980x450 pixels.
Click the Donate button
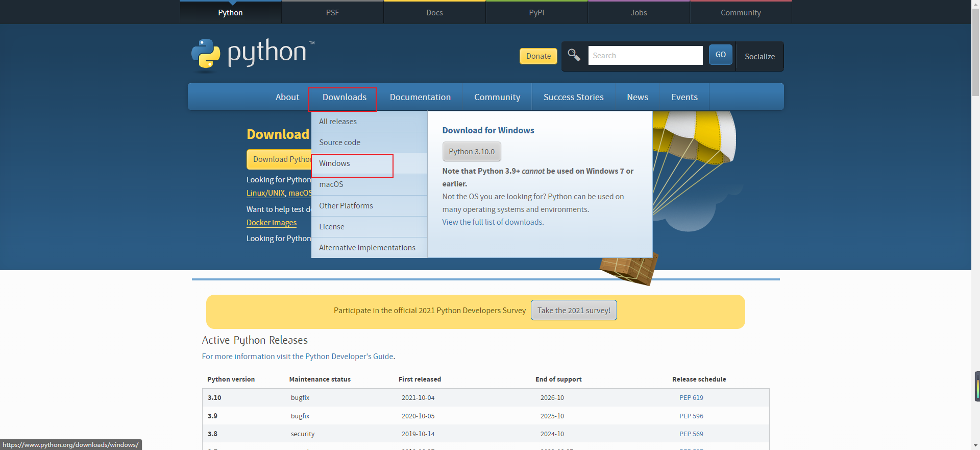click(x=538, y=56)
